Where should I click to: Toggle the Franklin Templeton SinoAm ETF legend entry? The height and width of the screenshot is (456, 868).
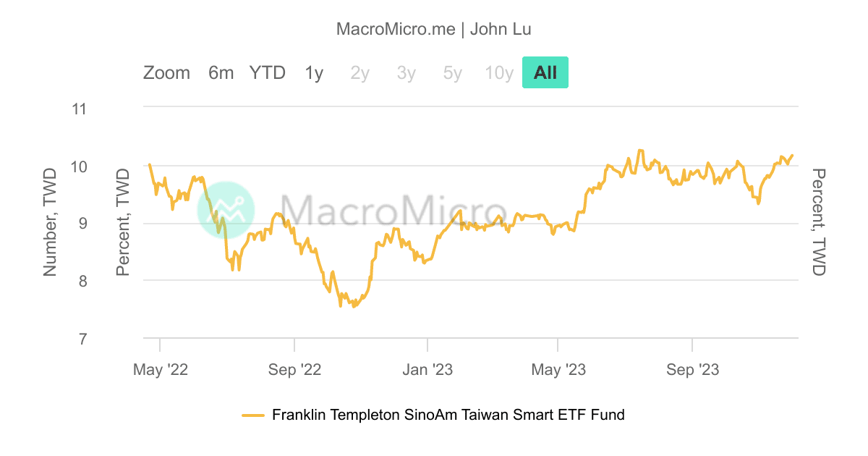click(448, 415)
